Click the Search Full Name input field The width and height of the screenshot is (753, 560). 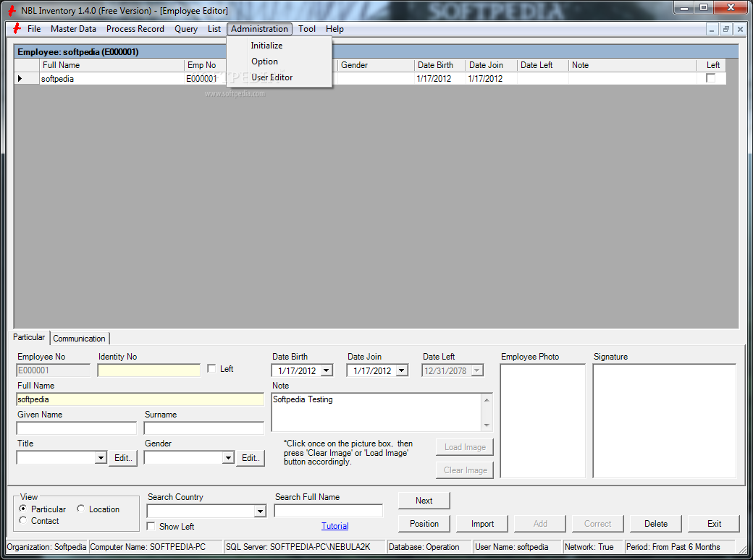[x=329, y=511]
